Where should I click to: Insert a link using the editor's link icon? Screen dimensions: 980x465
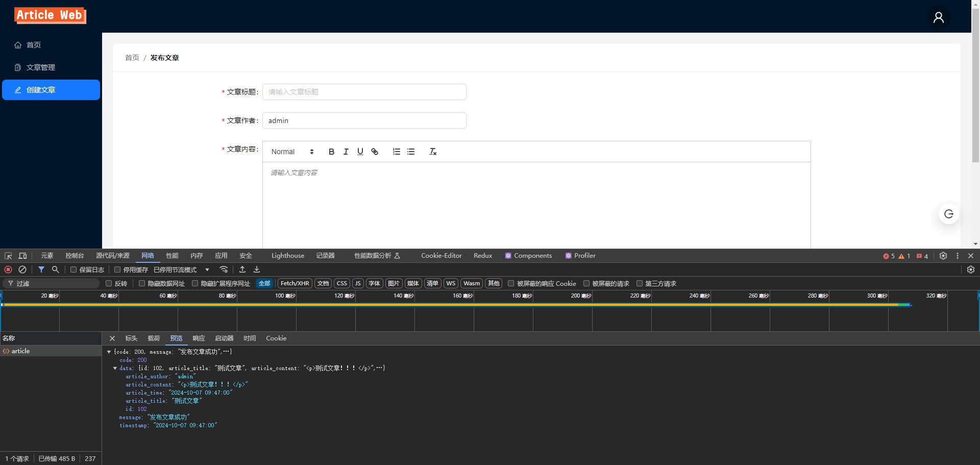point(375,152)
